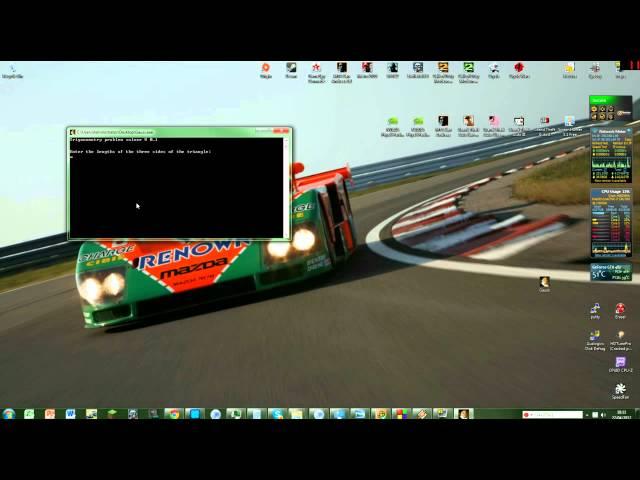Open the console window system menu icon
The width and height of the screenshot is (640, 480).
(x=73, y=132)
